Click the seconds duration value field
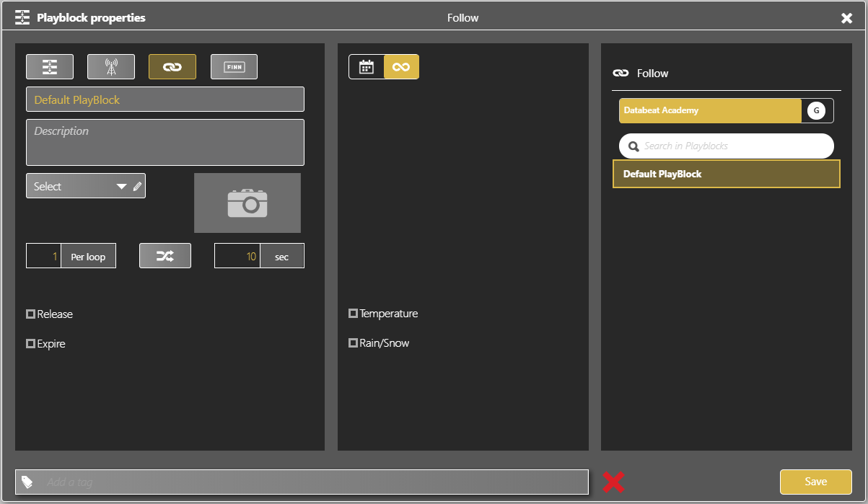Viewport: 868px width, 504px height. coord(237,256)
